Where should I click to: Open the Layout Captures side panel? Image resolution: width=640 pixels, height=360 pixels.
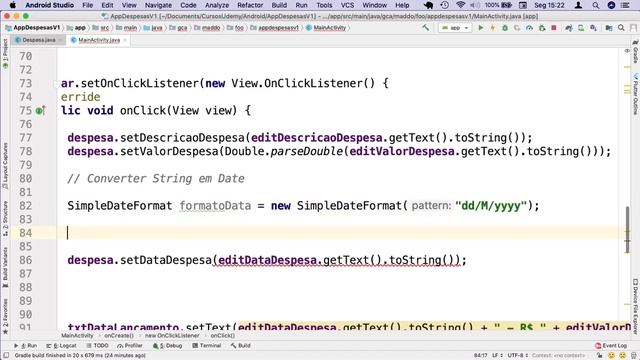pyautogui.click(x=5, y=165)
